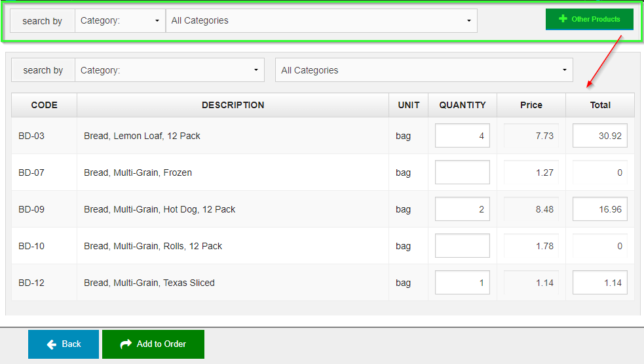The image size is (644, 364).
Task: Expand lower All Categories dropdown
Action: tap(423, 70)
